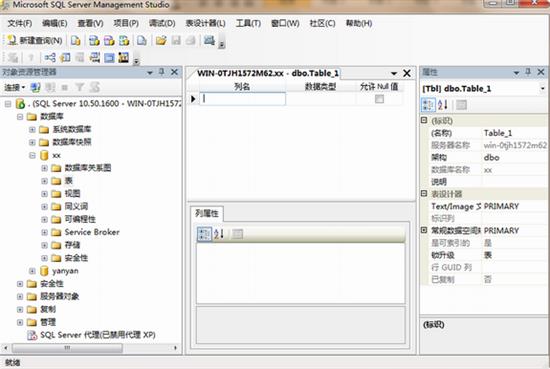Click the greyed property pages icon in 属性 panel
The height and width of the screenshot is (369, 550).
click(x=461, y=105)
